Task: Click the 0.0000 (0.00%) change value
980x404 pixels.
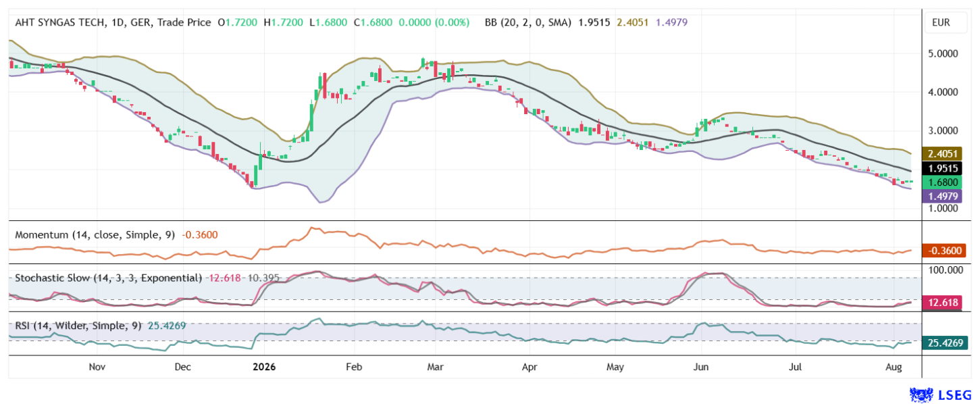Action: (434, 22)
